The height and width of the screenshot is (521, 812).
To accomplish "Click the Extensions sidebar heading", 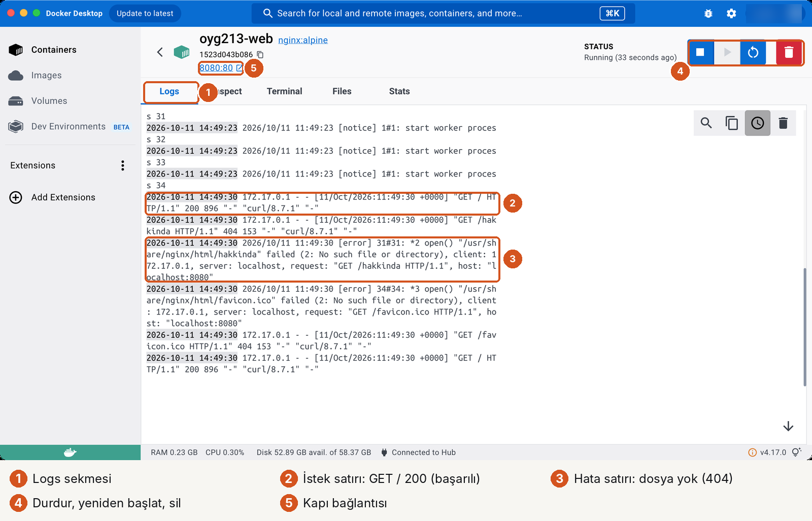I will 32,165.
